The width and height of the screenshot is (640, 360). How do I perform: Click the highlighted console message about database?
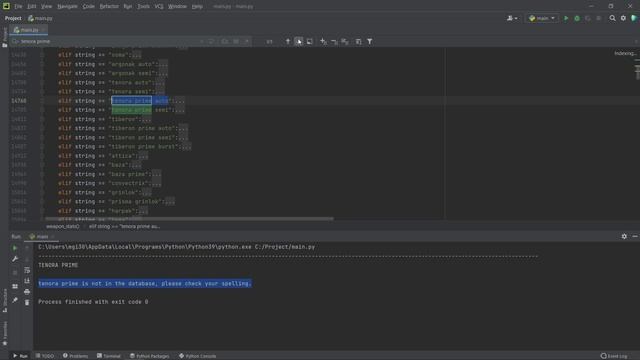(145, 283)
